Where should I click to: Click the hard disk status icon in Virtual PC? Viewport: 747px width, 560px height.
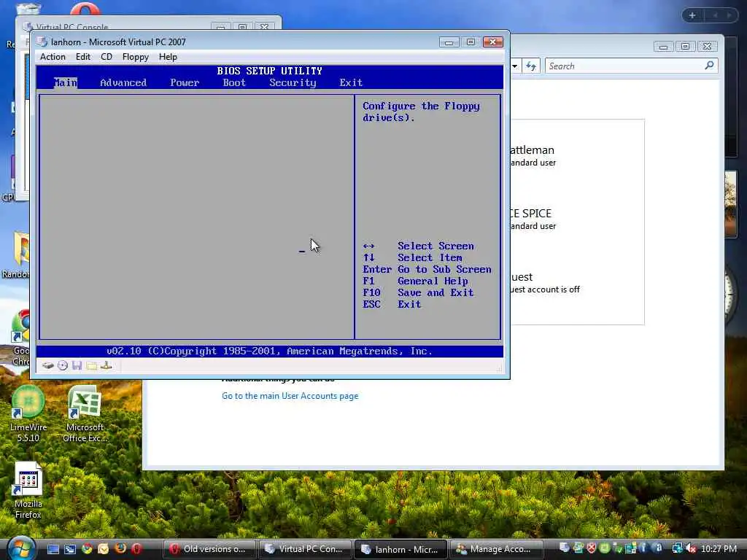pyautogui.click(x=47, y=366)
